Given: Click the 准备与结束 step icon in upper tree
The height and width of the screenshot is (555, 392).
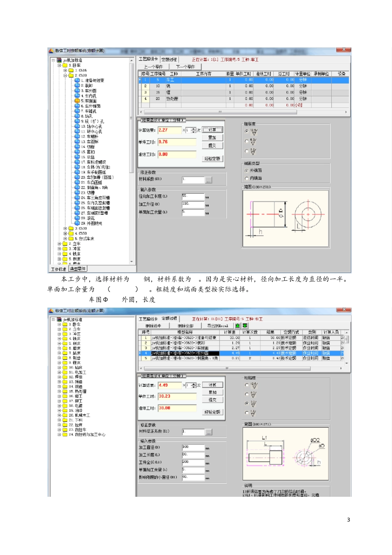Looking at the screenshot, I should tap(77, 81).
